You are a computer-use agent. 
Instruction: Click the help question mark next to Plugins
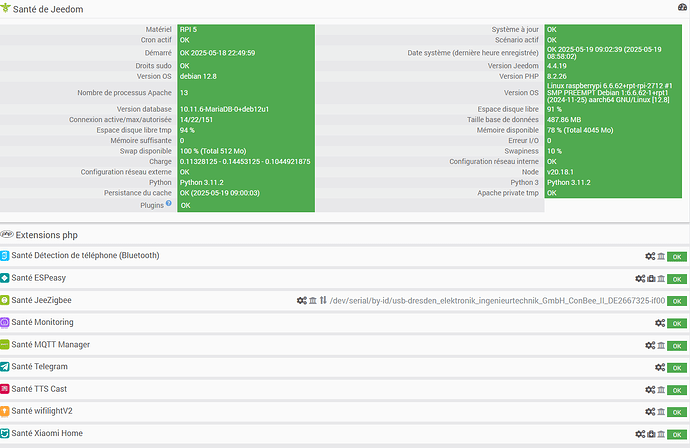click(169, 203)
